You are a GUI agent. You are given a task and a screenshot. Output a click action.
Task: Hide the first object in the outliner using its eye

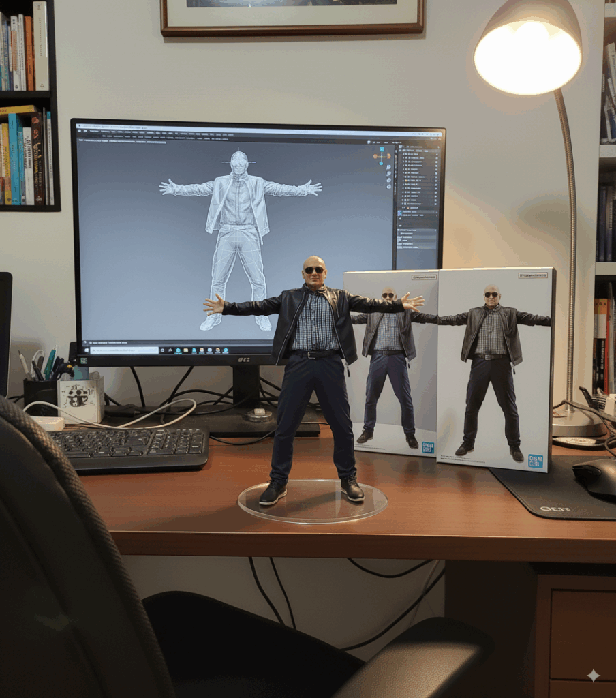436,155
